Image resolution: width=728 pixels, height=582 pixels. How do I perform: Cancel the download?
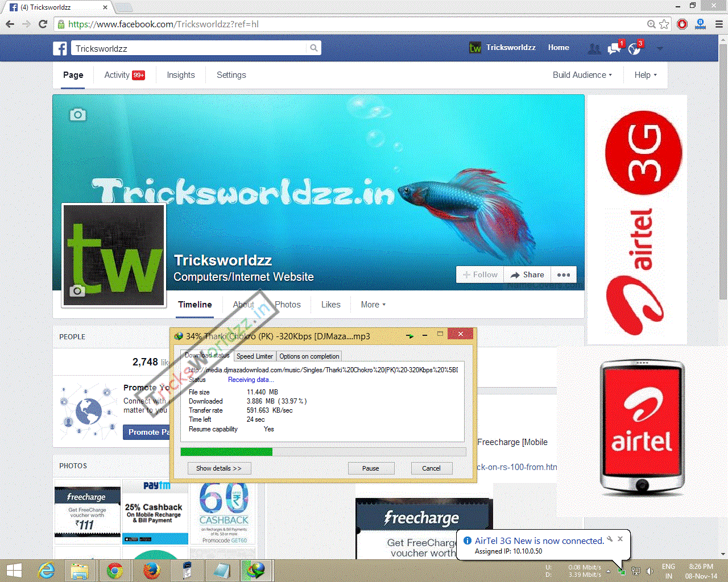431,468
